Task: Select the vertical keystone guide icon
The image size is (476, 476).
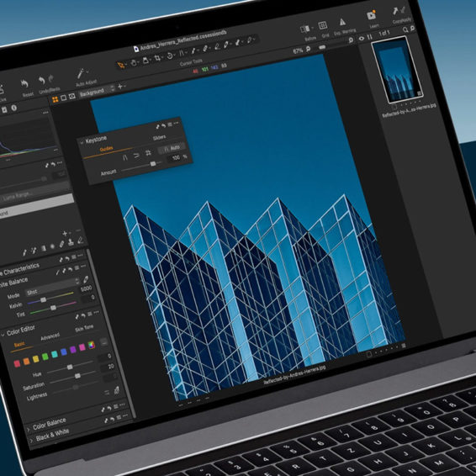Action: (124, 157)
